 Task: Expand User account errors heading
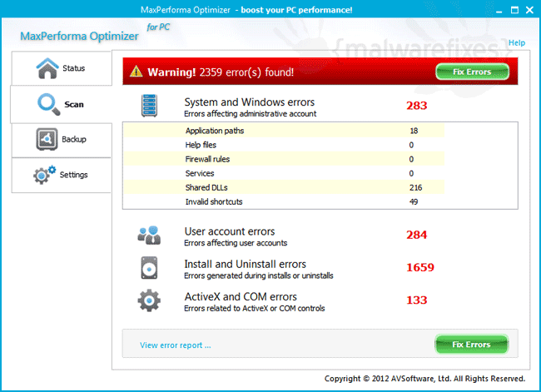(230, 231)
